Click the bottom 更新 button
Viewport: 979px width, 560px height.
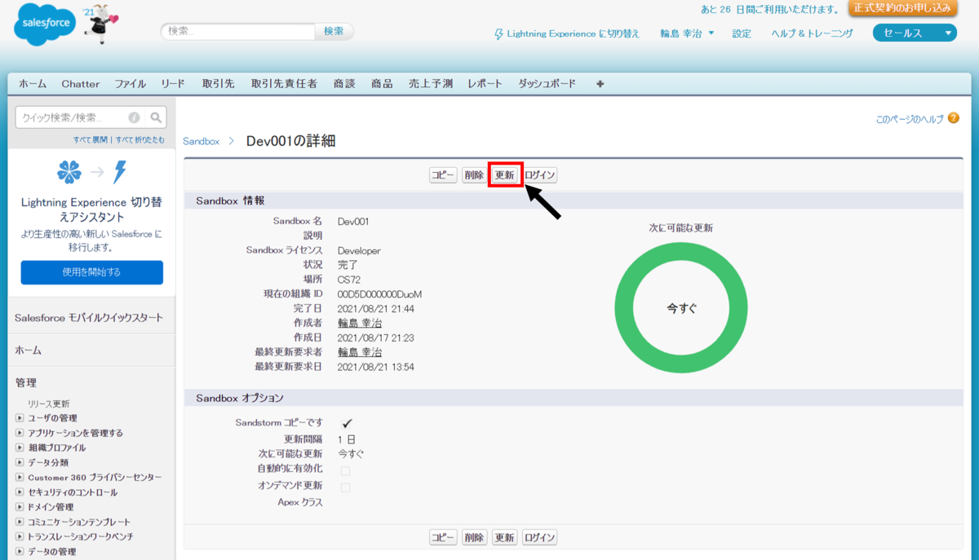coord(504,538)
